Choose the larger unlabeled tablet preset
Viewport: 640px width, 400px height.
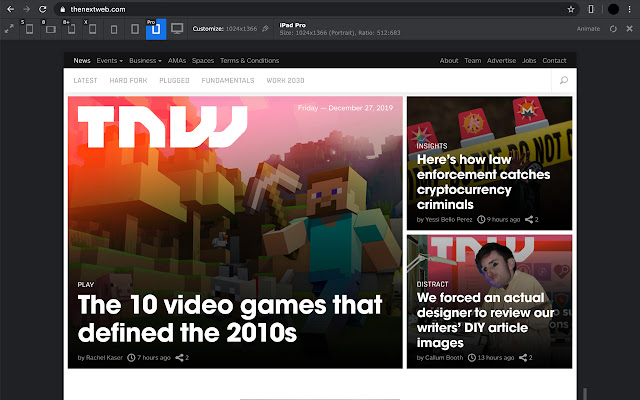135,29
